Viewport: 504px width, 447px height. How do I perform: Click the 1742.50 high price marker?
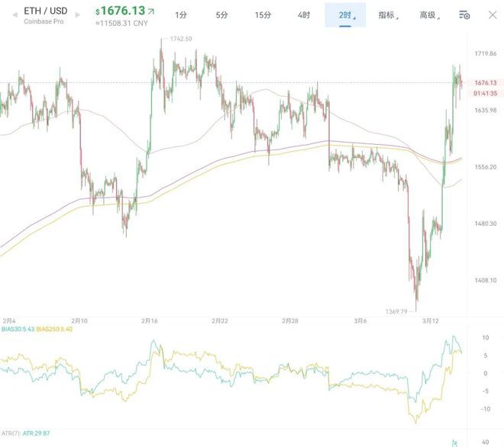click(179, 38)
